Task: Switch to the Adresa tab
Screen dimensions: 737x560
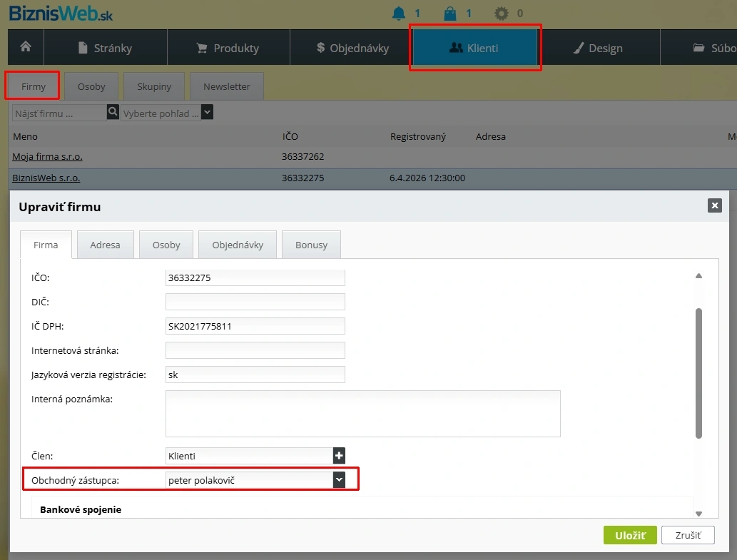Action: (105, 245)
